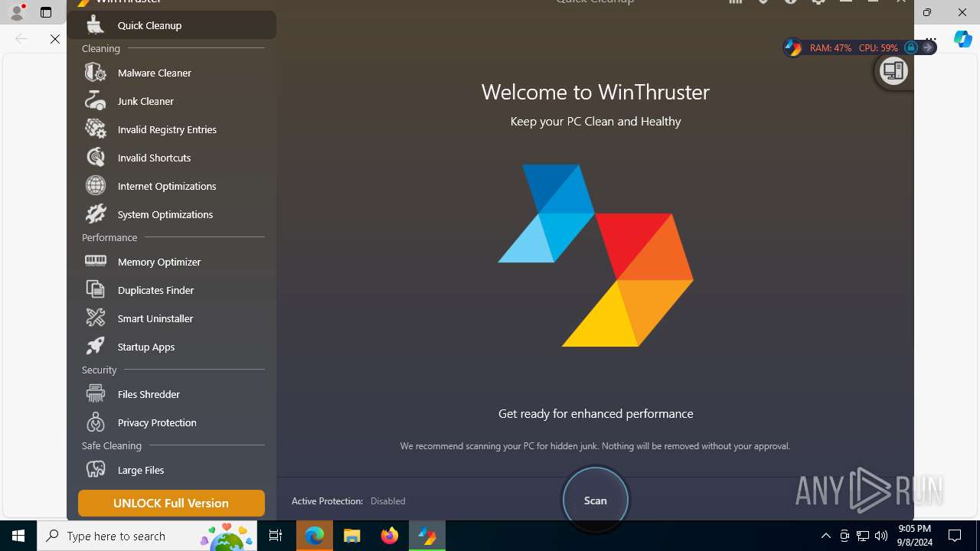This screenshot has height=551, width=980.
Task: Click the Edge profile avatar icon
Action: pos(17,12)
